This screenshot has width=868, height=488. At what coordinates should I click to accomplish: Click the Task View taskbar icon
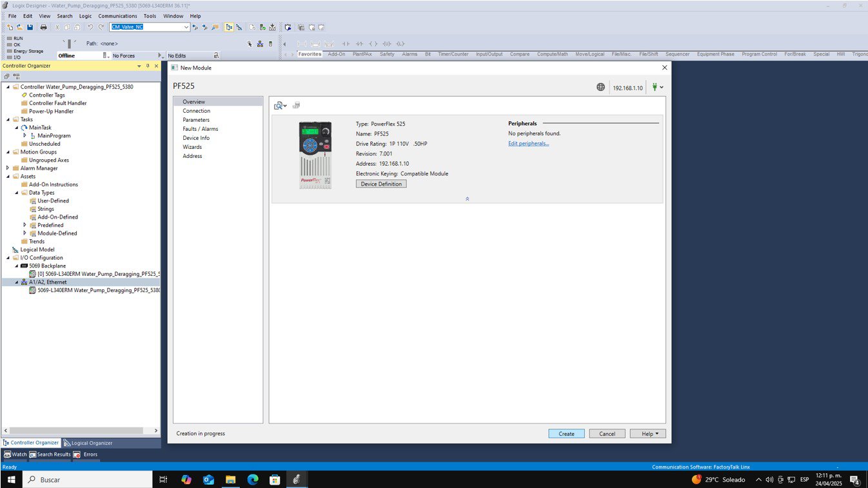pyautogui.click(x=163, y=480)
